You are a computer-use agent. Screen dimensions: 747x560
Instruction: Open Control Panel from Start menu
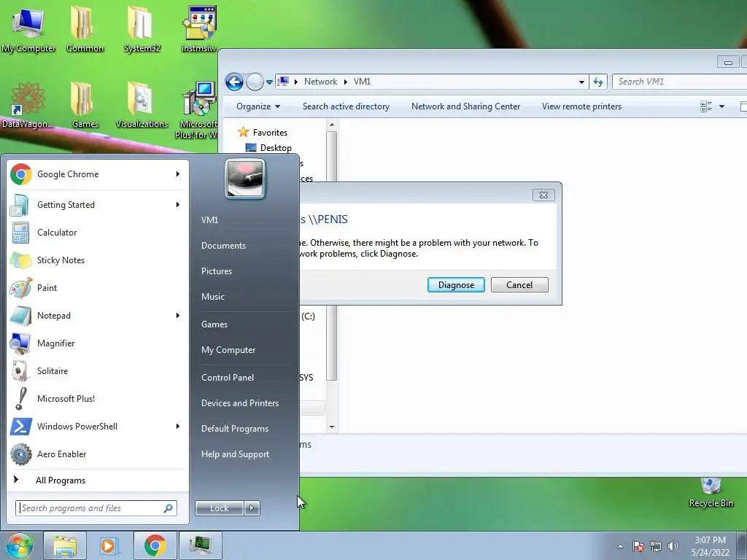(228, 378)
